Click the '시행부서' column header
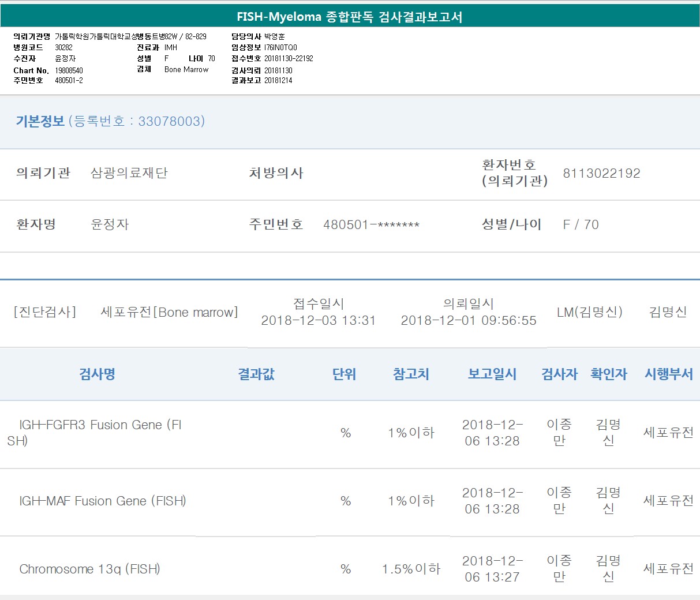Image resolution: width=700 pixels, height=600 pixels. 669,374
